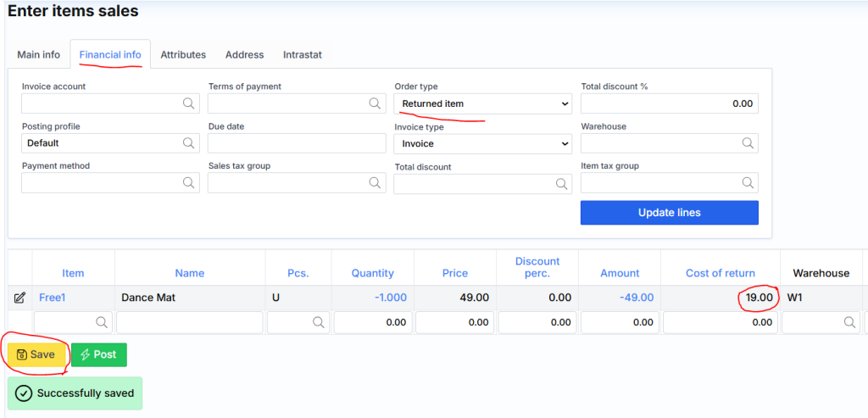Open the Attributes tab

tap(183, 54)
